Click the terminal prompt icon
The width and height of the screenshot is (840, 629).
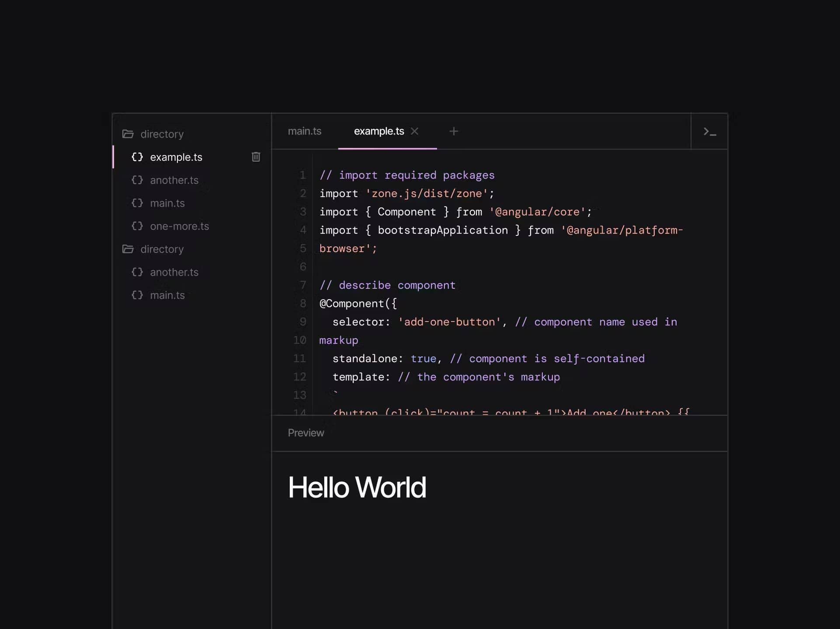click(x=709, y=132)
